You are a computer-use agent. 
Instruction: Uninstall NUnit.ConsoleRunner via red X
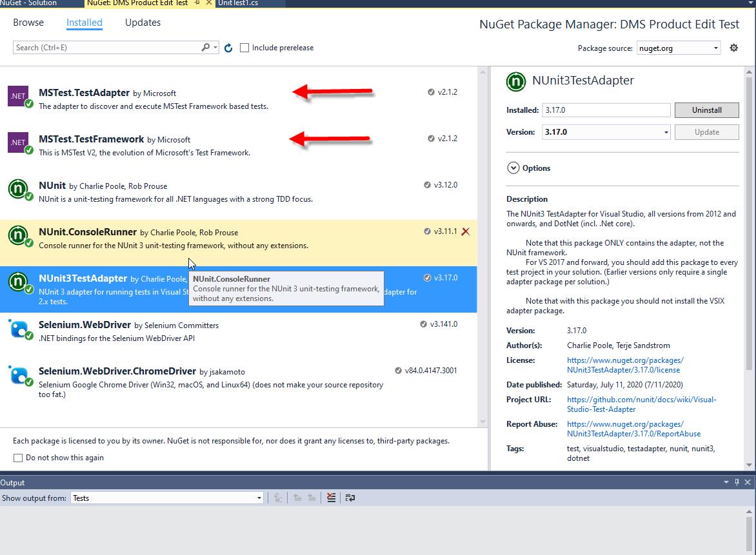pos(465,231)
